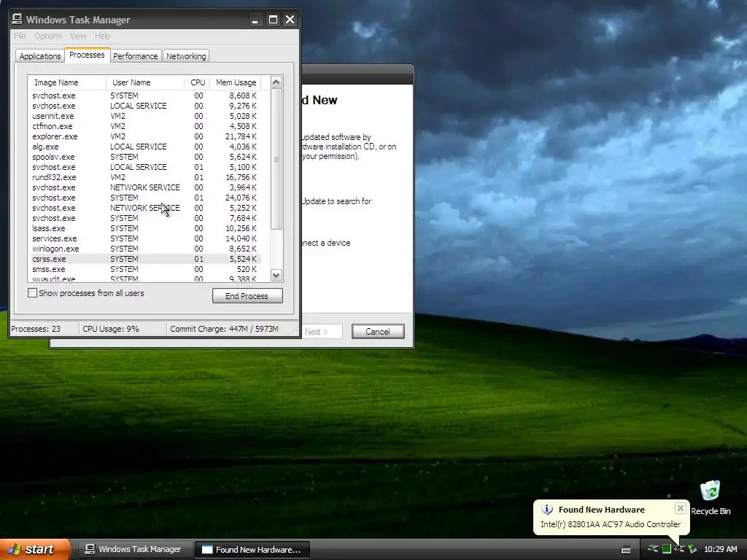Sort by CPU column header
The width and height of the screenshot is (747, 560).
197,82
